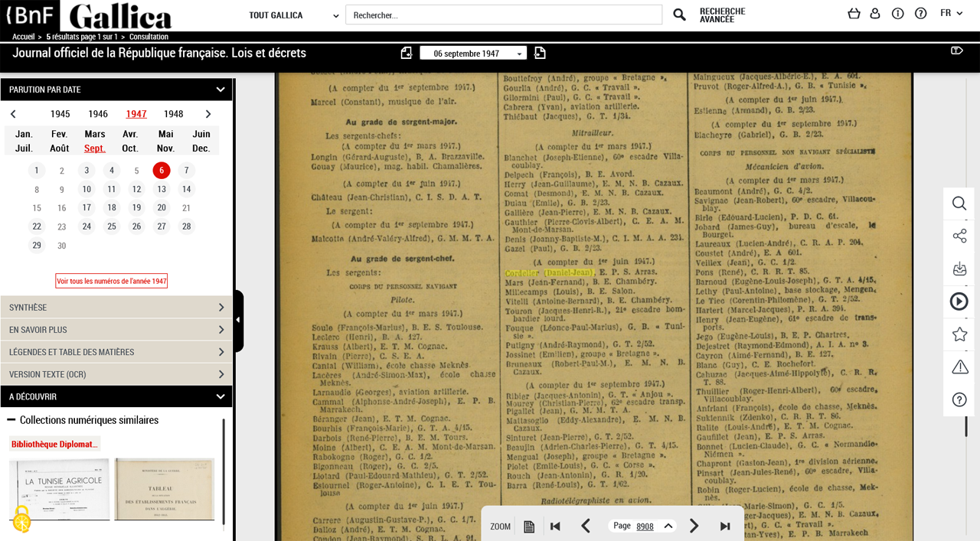Open the information icon in the header
This screenshot has width=980, height=541.
(898, 14)
